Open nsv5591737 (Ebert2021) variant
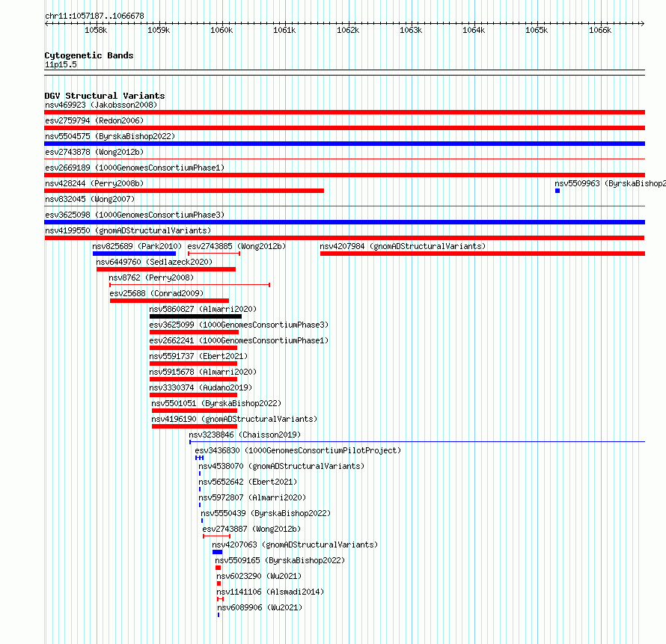The image size is (666, 644). click(198, 356)
